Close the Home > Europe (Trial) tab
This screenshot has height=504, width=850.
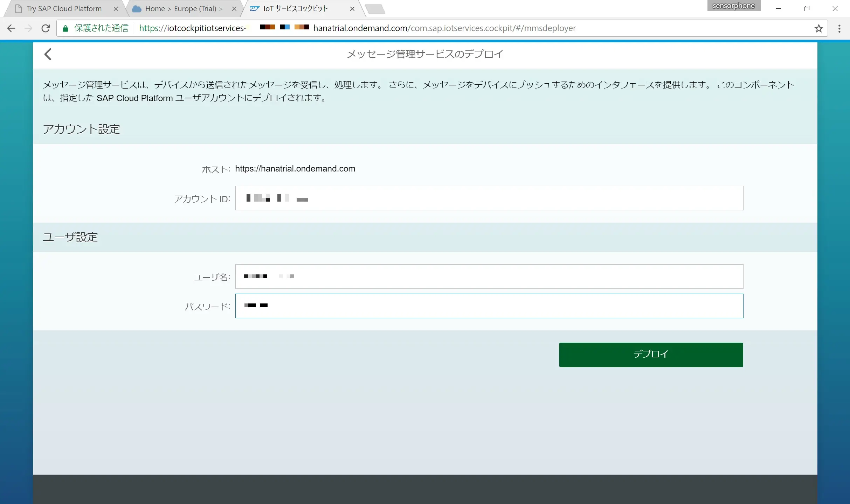click(x=234, y=9)
